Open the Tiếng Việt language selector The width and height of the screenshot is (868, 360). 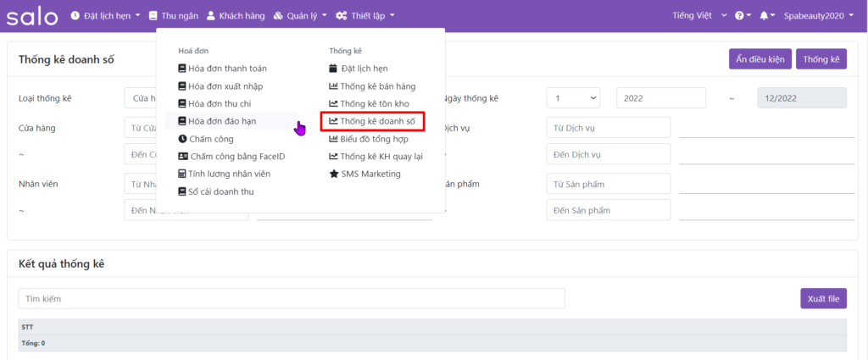[699, 16]
